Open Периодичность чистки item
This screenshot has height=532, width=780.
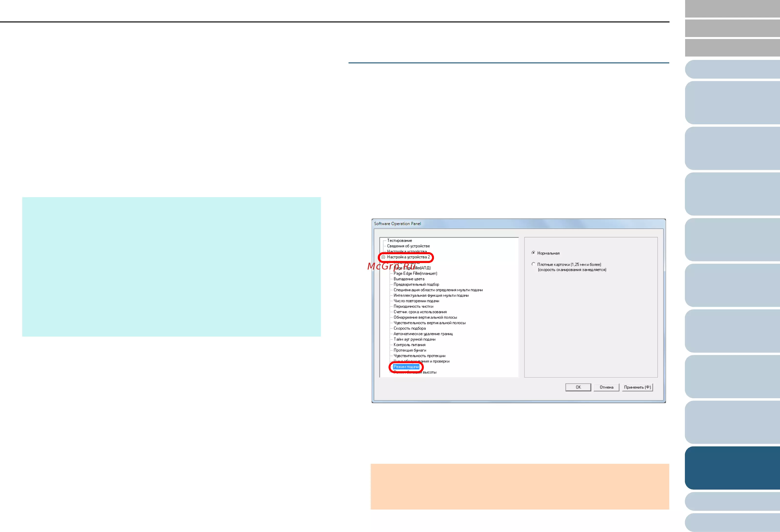[x=413, y=306]
